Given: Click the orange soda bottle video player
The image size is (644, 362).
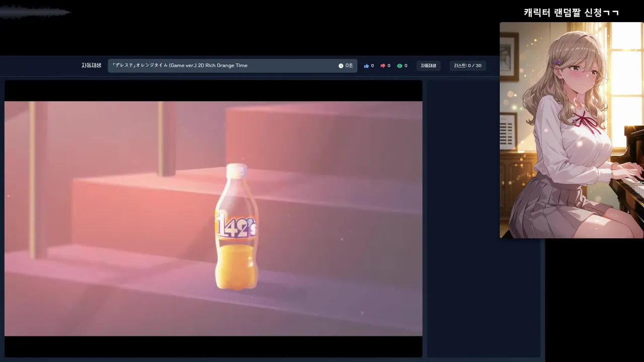Looking at the screenshot, I should tap(213, 219).
